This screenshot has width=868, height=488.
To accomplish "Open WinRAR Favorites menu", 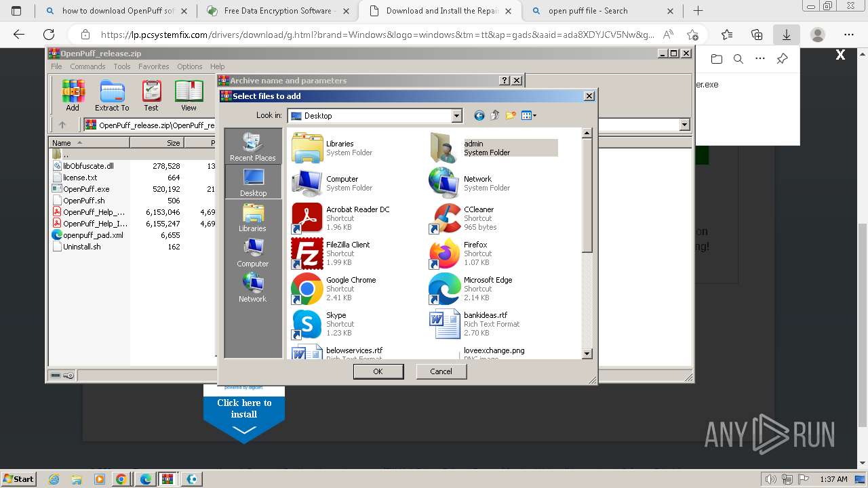I will (x=154, y=66).
